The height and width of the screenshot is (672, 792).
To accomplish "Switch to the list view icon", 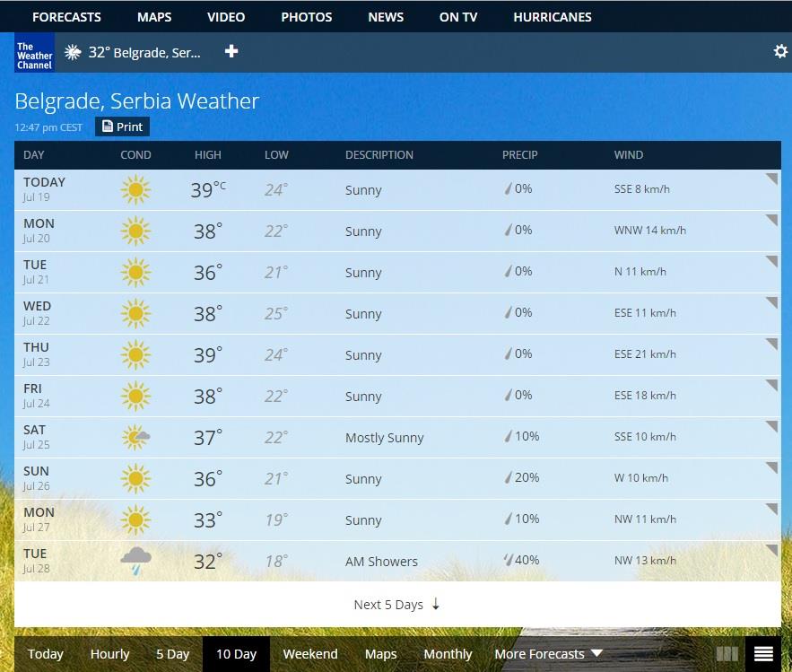I will [763, 654].
